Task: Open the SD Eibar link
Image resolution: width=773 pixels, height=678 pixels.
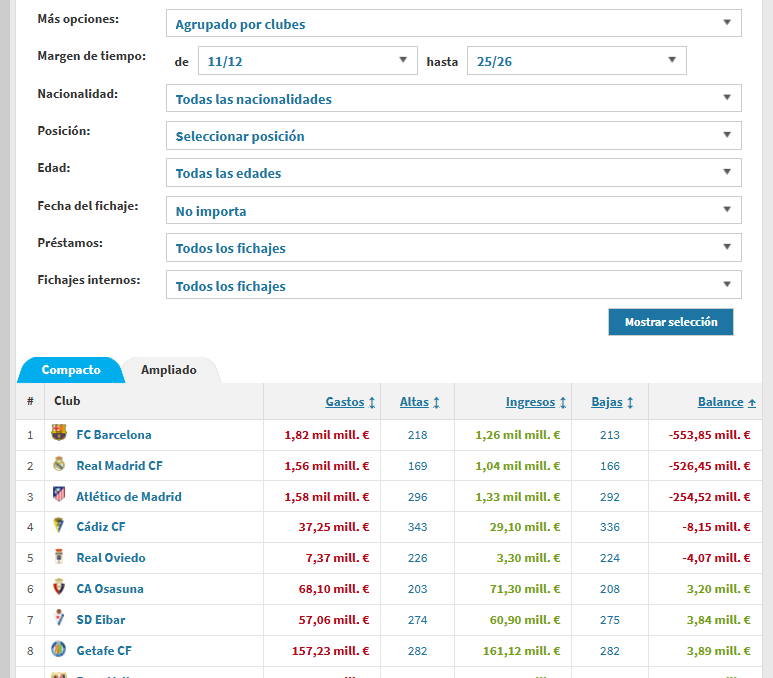Action: pos(101,620)
